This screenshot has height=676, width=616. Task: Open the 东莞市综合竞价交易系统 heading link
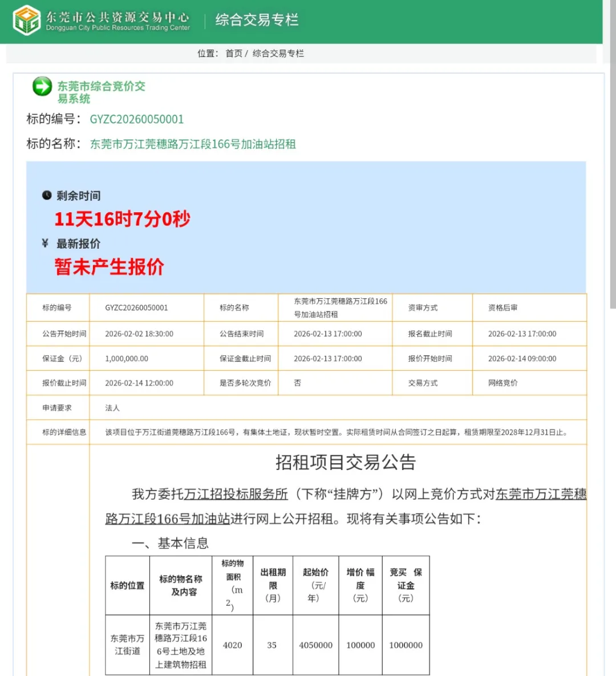[101, 92]
